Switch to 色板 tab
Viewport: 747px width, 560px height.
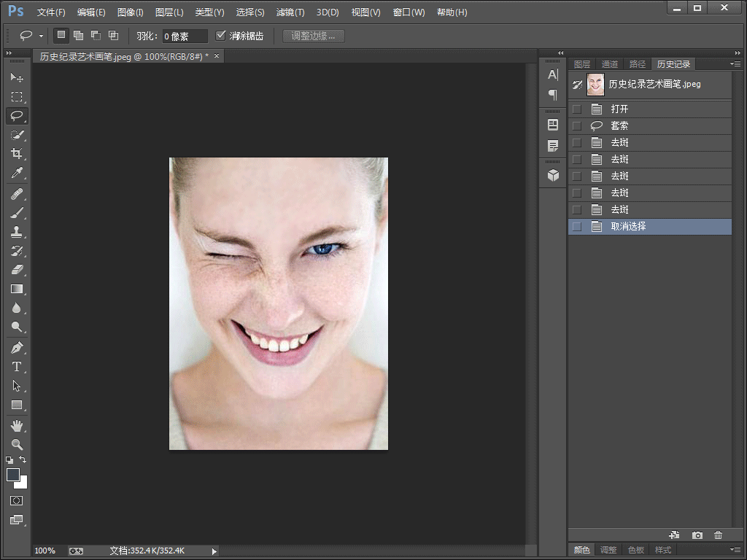635,550
